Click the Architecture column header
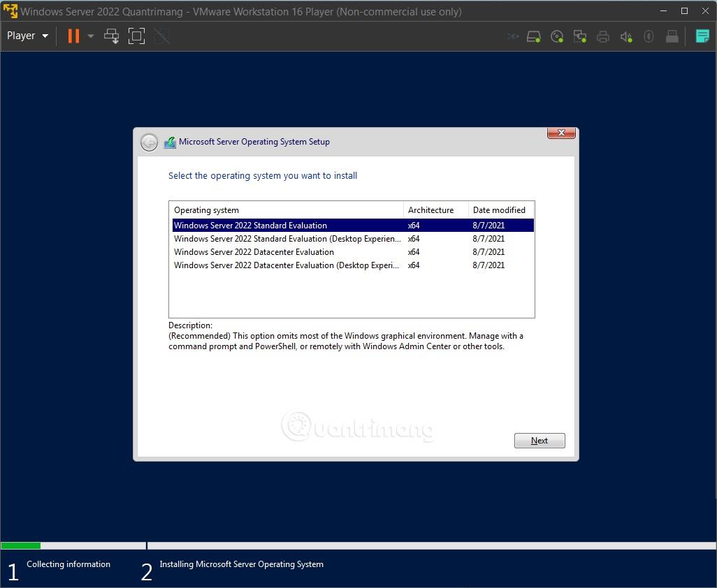The image size is (717, 588). 436,210
